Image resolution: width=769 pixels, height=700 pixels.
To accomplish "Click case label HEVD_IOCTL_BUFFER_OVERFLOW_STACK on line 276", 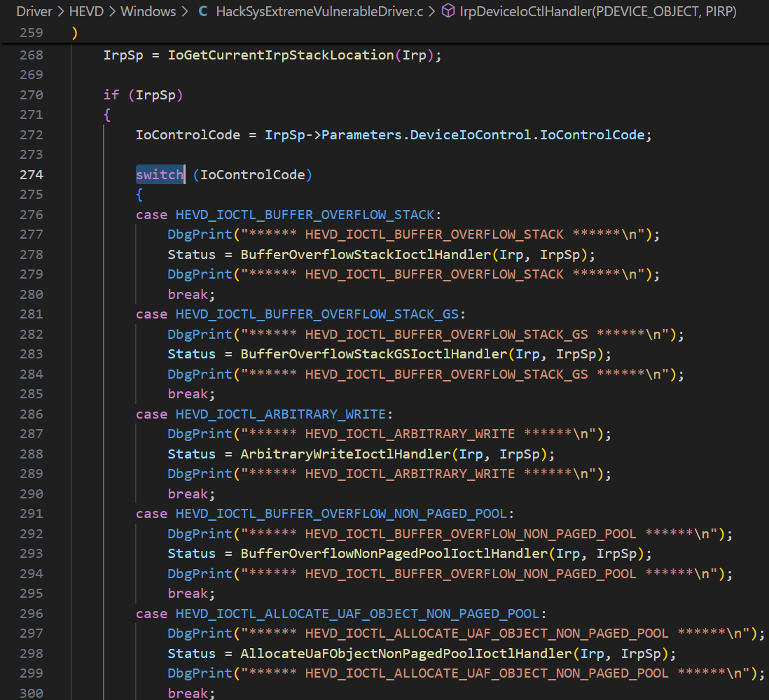I will (305, 215).
